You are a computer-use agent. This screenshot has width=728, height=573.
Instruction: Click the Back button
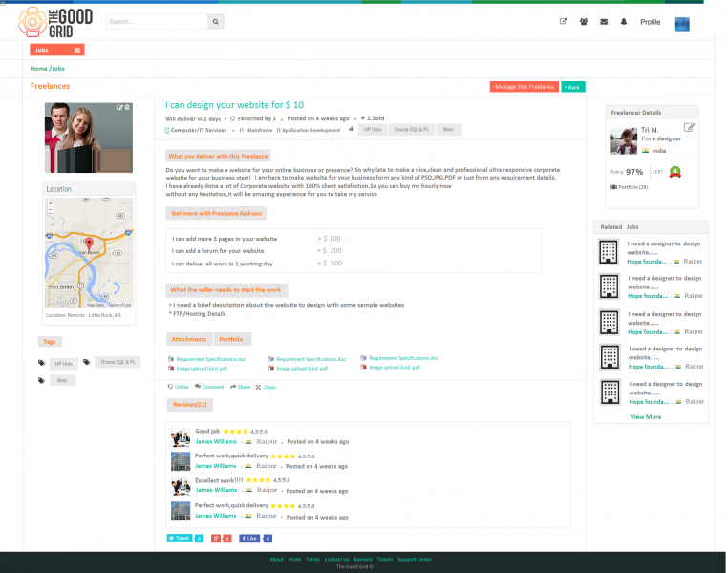[x=573, y=87]
